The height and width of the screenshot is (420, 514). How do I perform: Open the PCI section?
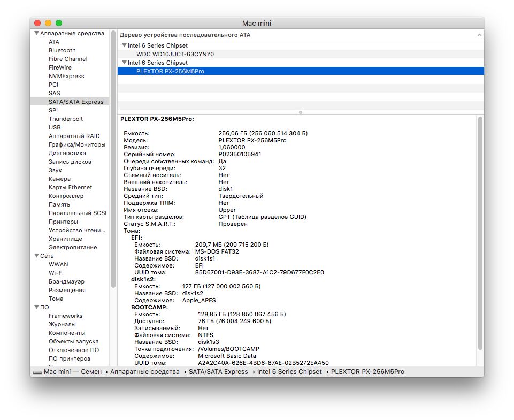click(x=53, y=84)
